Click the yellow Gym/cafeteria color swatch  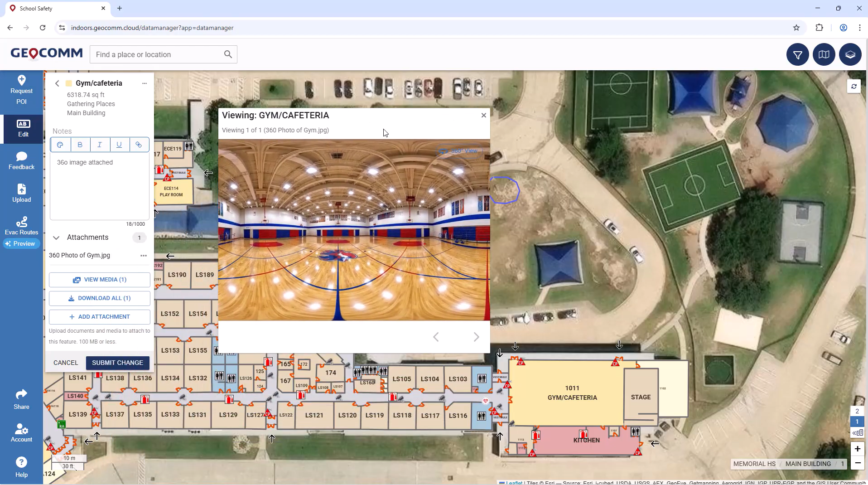[x=69, y=83]
